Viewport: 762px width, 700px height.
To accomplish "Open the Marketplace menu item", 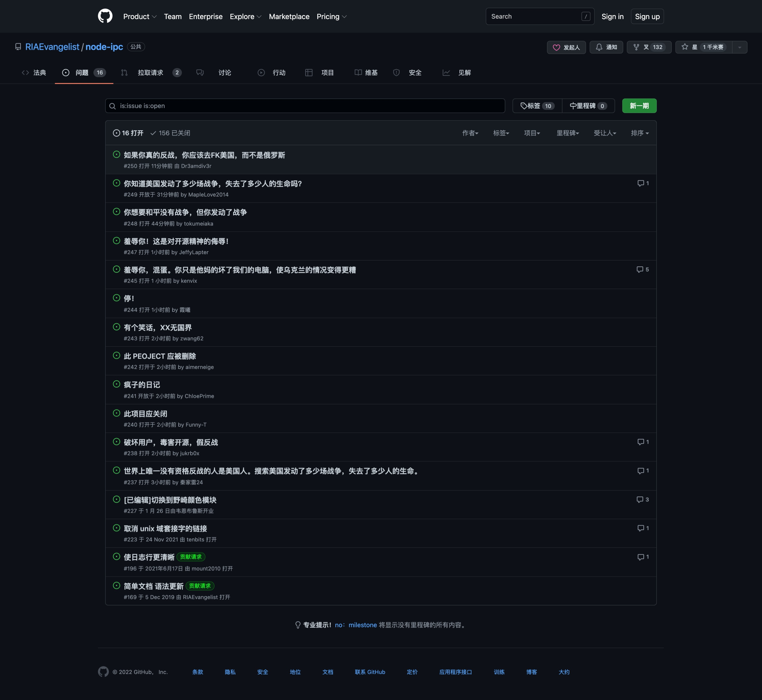I will click(x=289, y=16).
